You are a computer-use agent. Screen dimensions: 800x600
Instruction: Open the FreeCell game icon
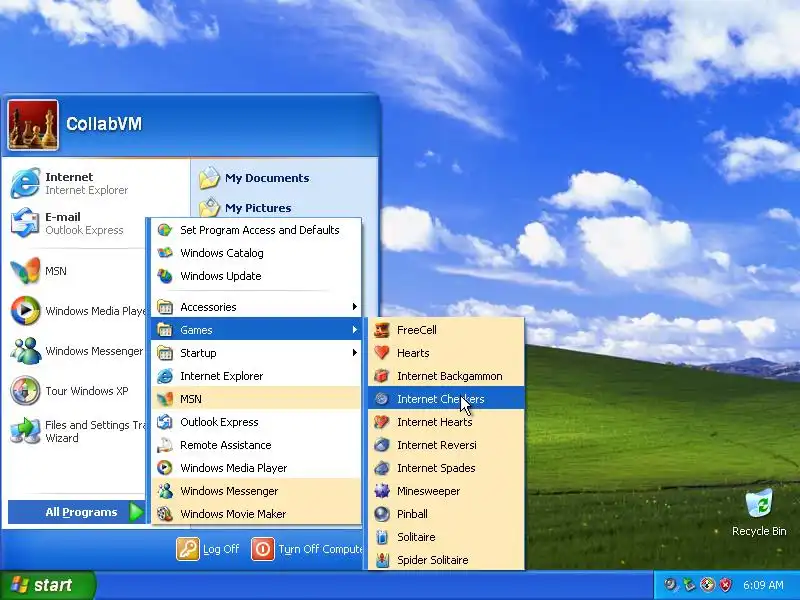(x=382, y=330)
